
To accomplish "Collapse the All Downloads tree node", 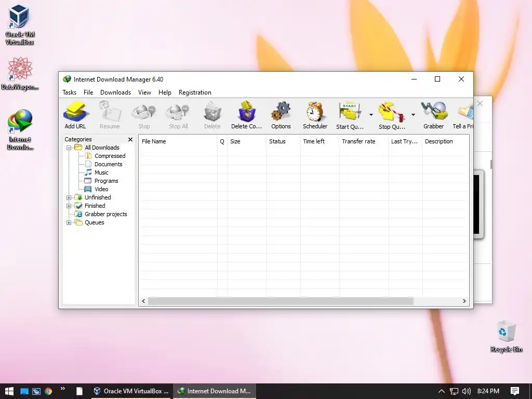I will coord(69,148).
